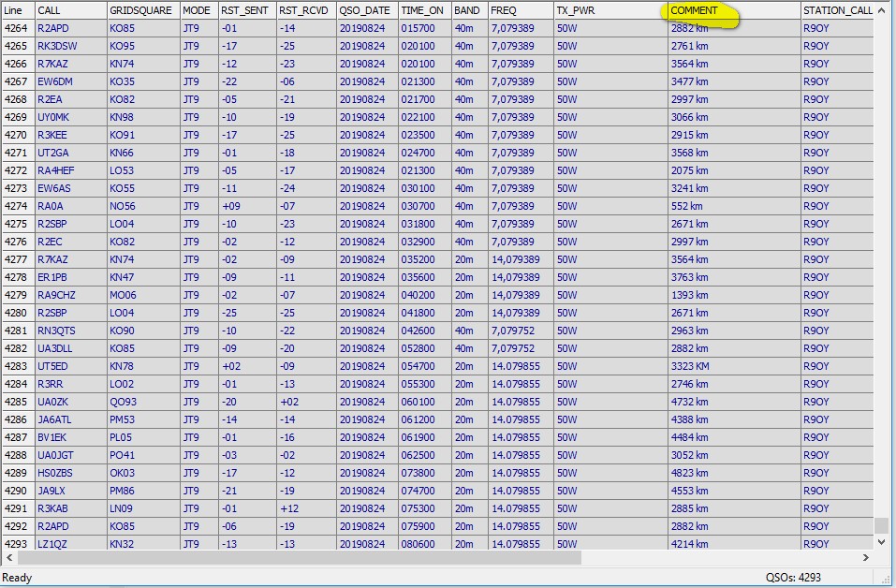Click the vertical scrollbar down arrow
The height and width of the screenshot is (588, 896).
[881, 542]
